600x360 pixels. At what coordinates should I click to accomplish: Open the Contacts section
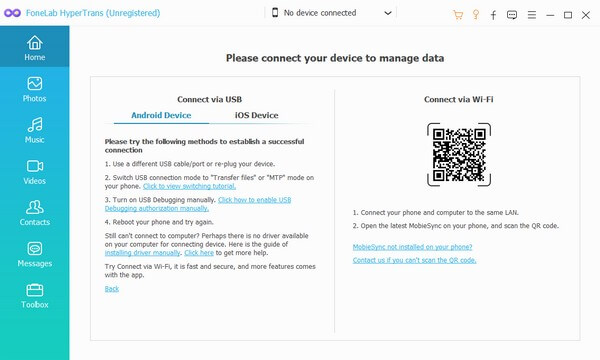34,213
